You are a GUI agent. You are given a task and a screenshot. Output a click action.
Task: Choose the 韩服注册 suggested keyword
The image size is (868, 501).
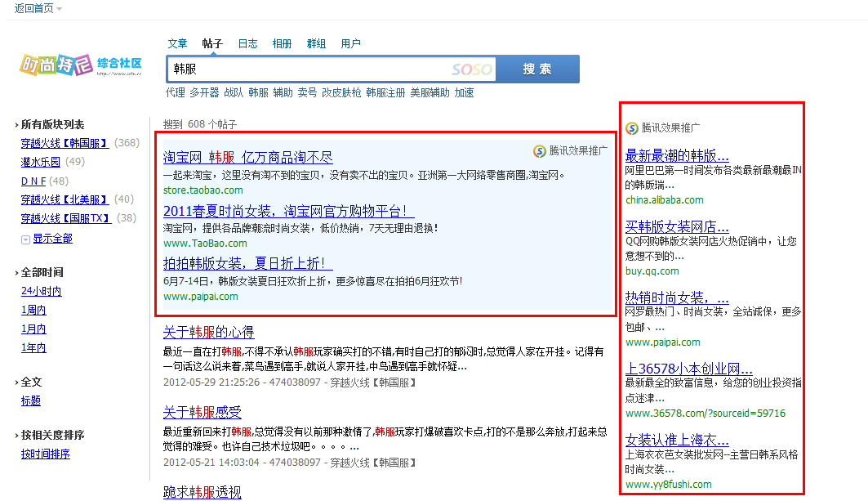pyautogui.click(x=386, y=92)
